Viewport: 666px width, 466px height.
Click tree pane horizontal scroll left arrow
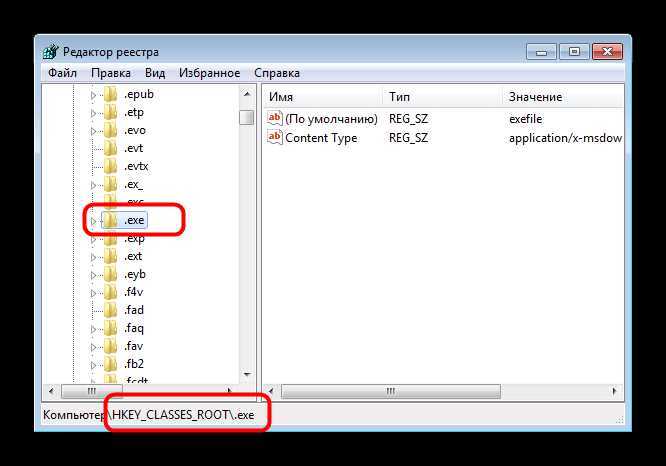51,391
